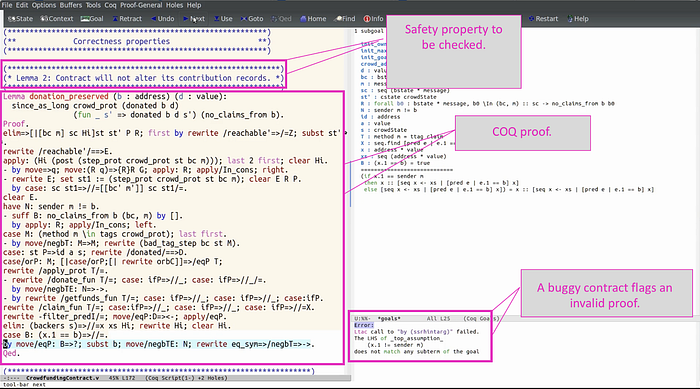Click the Use toolbar icon

(223, 19)
